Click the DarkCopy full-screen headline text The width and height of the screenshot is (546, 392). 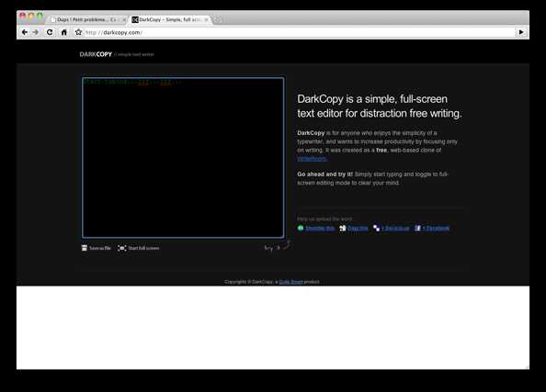point(380,106)
